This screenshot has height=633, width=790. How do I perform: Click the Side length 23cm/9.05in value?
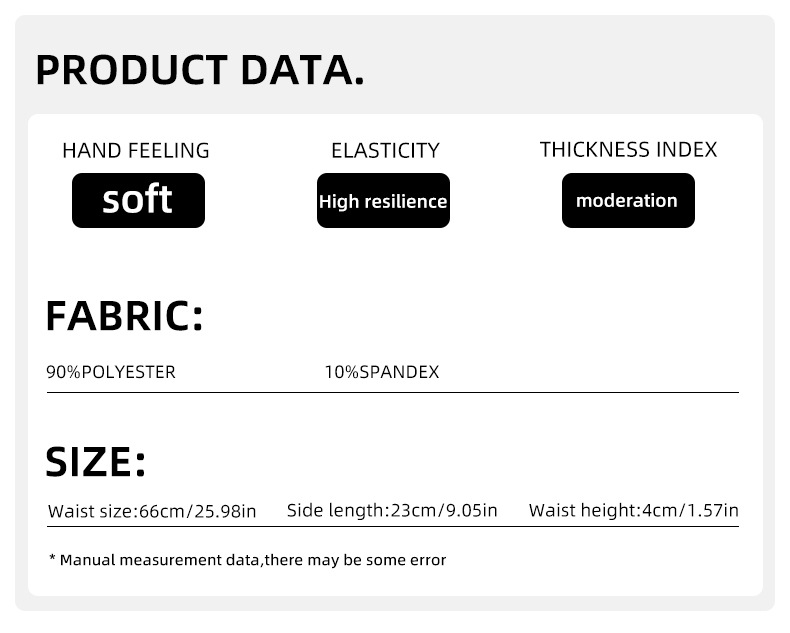point(392,511)
